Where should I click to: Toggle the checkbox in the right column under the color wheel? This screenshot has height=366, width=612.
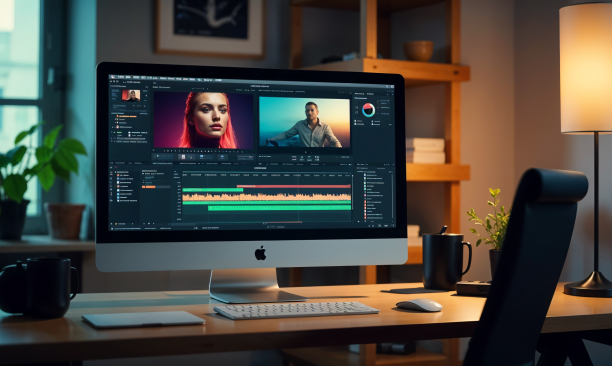pos(372,121)
